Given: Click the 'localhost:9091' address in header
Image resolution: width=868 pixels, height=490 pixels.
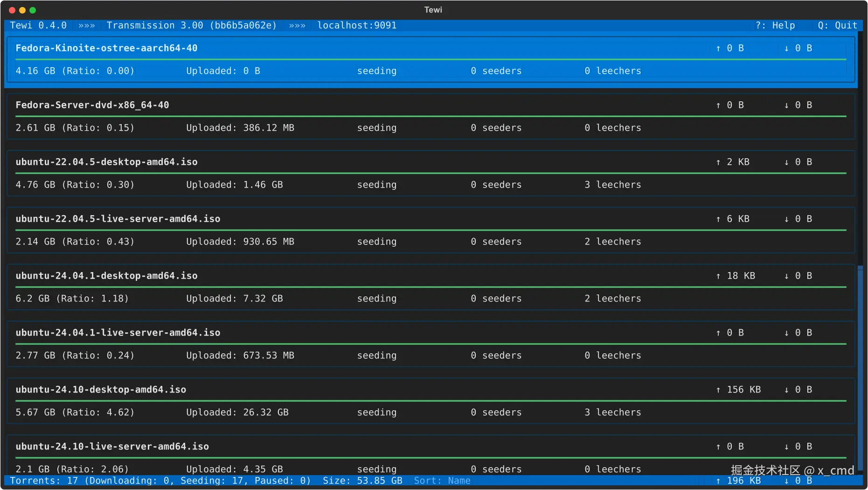Looking at the screenshot, I should (x=357, y=25).
